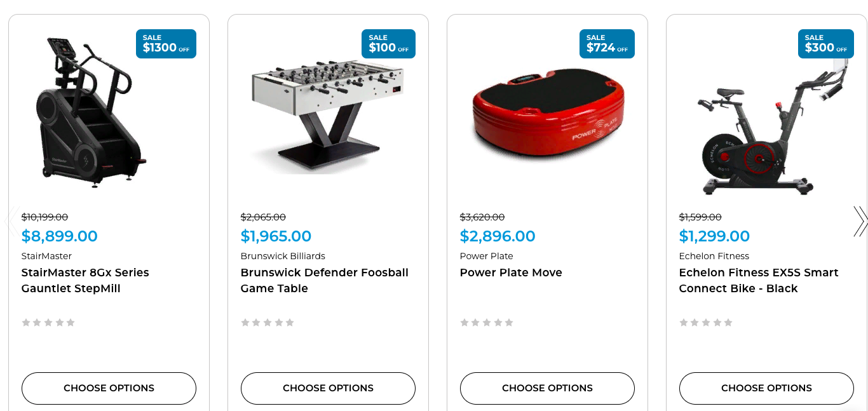Open the Brunswick Defender Foosball title link

click(x=324, y=280)
